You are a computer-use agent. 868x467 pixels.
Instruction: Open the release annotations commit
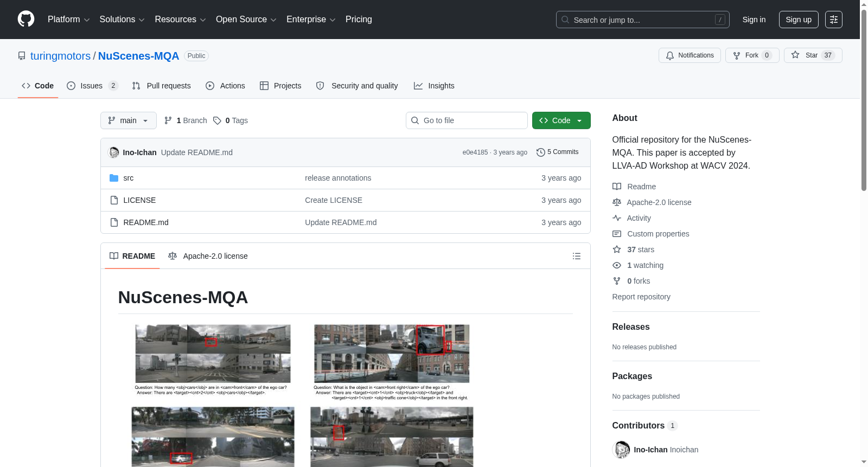(x=338, y=178)
